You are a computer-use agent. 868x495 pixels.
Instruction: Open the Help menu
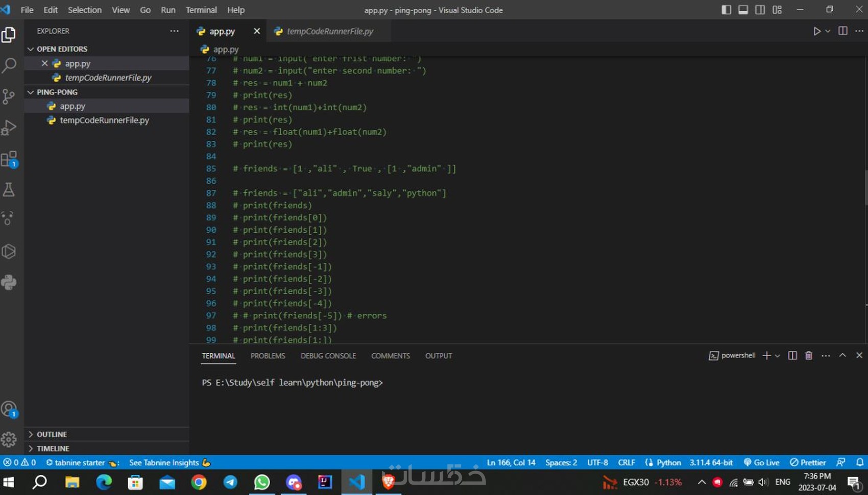[236, 10]
